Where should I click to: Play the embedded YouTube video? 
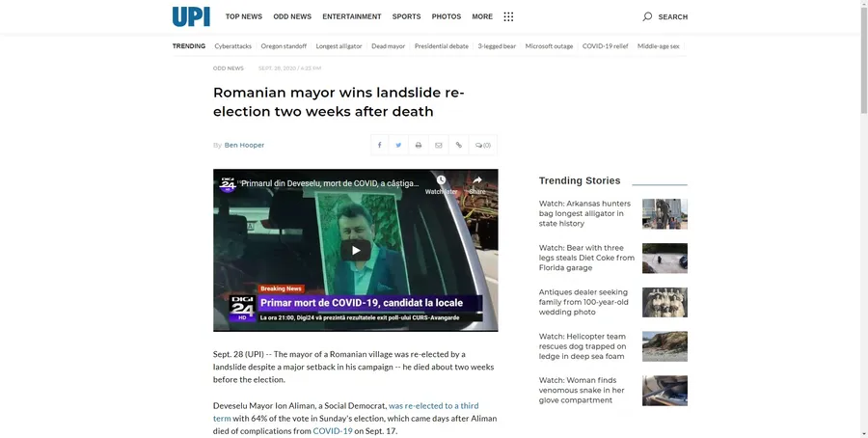355,250
